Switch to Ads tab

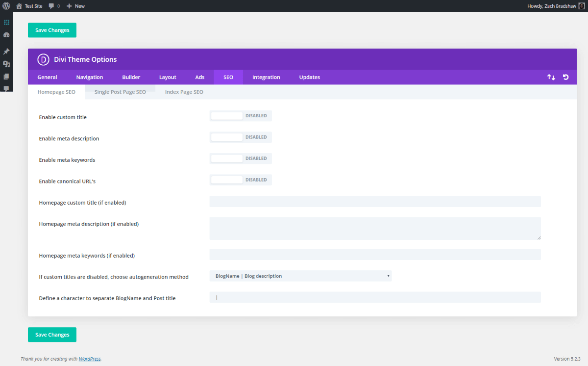(x=200, y=77)
